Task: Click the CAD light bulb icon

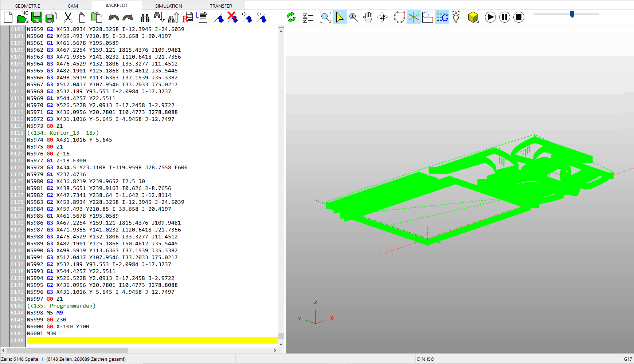Action: pos(456,17)
